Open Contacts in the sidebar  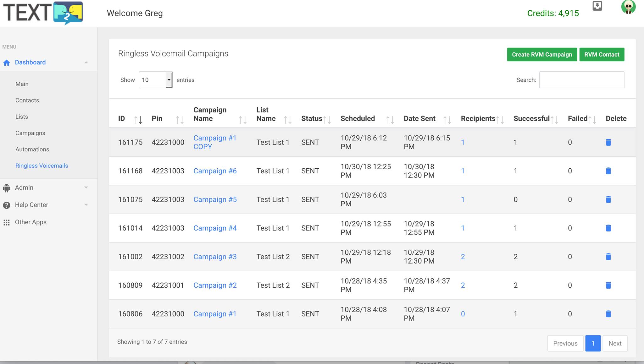[27, 100]
